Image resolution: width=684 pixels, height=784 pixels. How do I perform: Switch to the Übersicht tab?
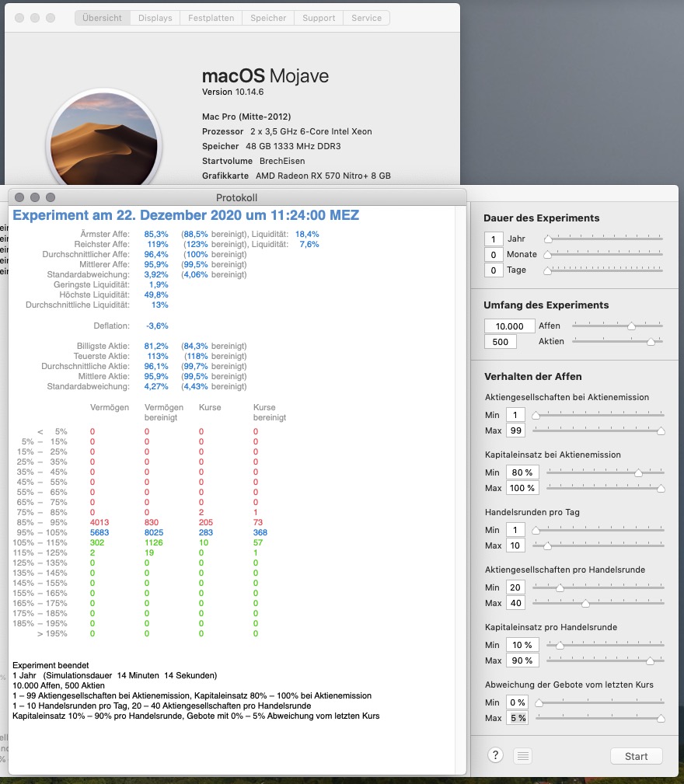click(103, 18)
